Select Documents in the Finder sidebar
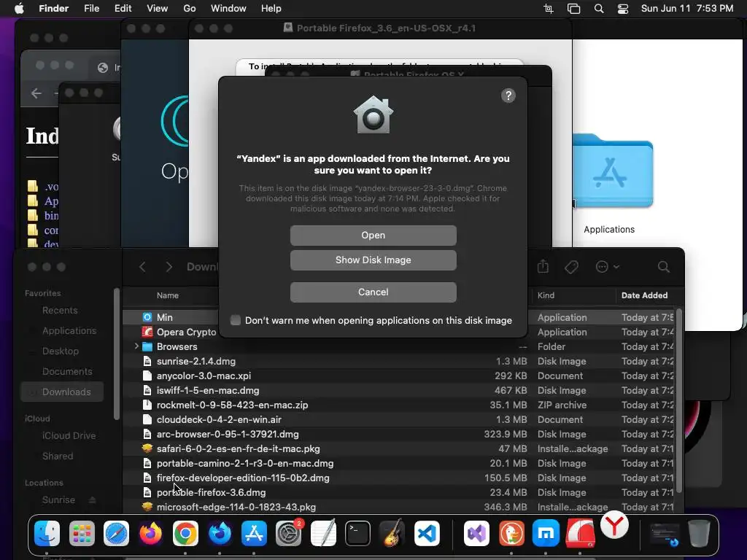 (x=67, y=371)
